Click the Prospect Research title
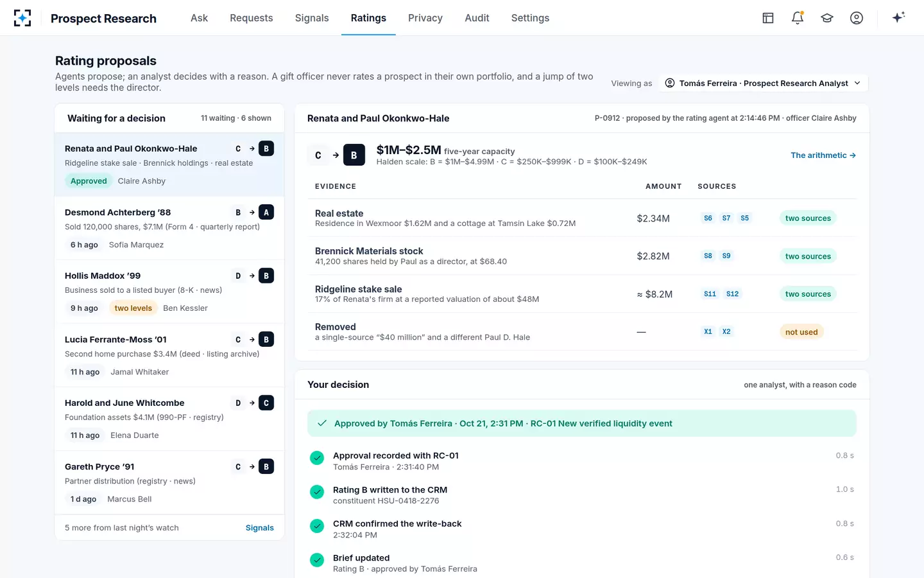The width and height of the screenshot is (924, 578). pos(103,19)
